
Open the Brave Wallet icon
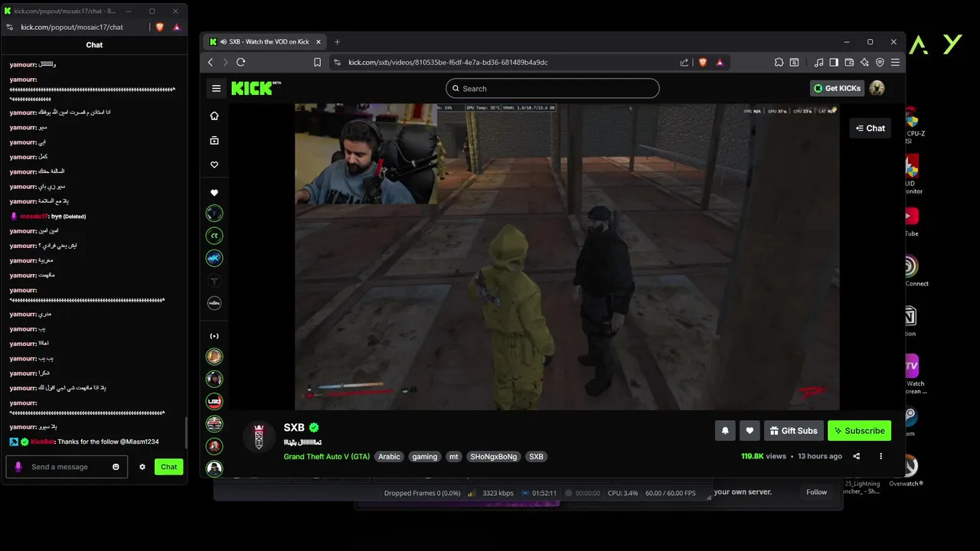tap(849, 62)
